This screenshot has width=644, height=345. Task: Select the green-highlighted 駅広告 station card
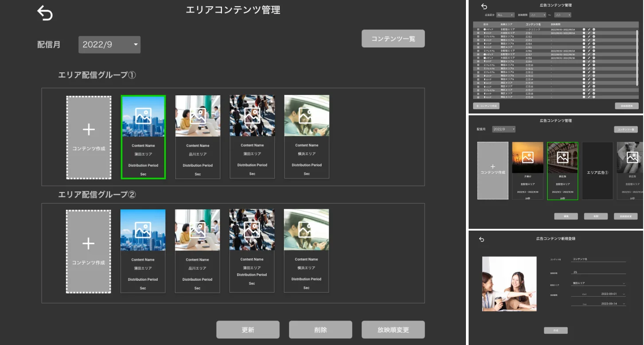(x=563, y=170)
